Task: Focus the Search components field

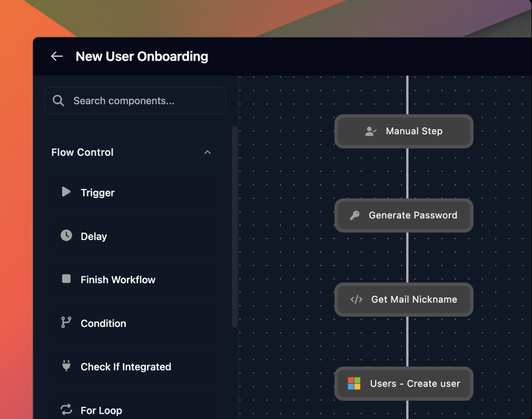Action: coord(142,101)
